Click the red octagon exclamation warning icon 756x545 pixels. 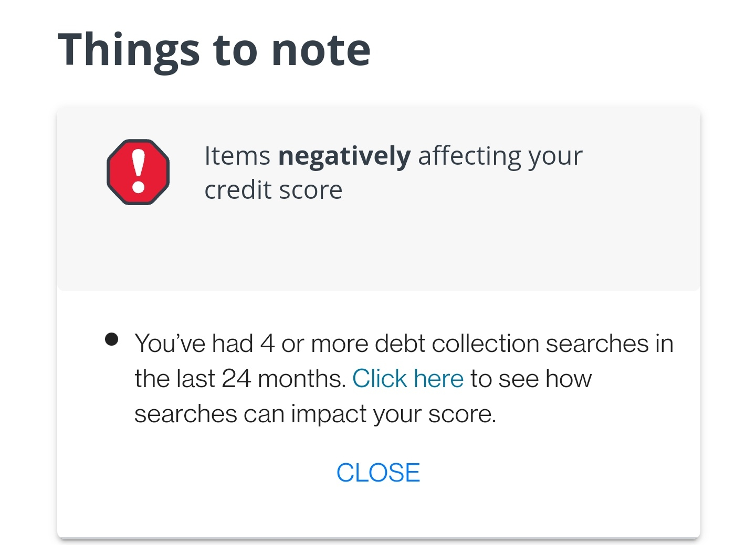coord(138,172)
